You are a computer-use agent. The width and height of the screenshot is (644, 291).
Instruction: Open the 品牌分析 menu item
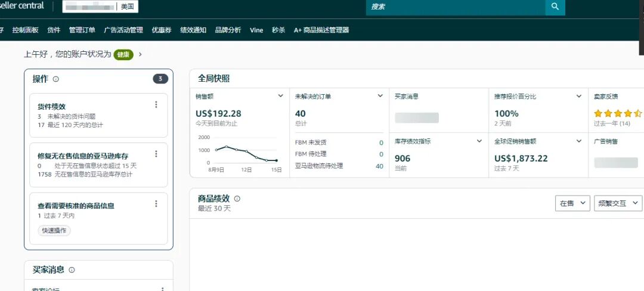pos(228,30)
